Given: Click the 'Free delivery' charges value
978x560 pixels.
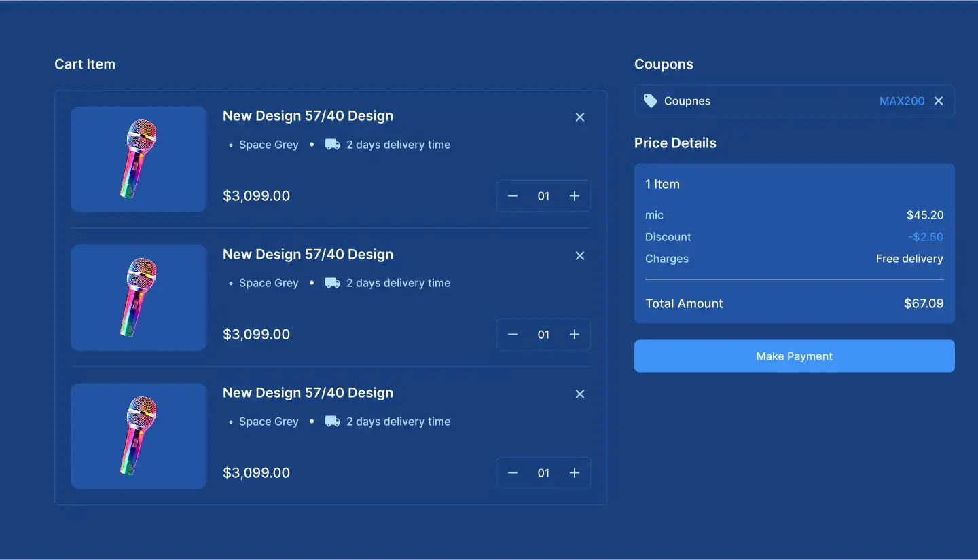Looking at the screenshot, I should coord(909,259).
